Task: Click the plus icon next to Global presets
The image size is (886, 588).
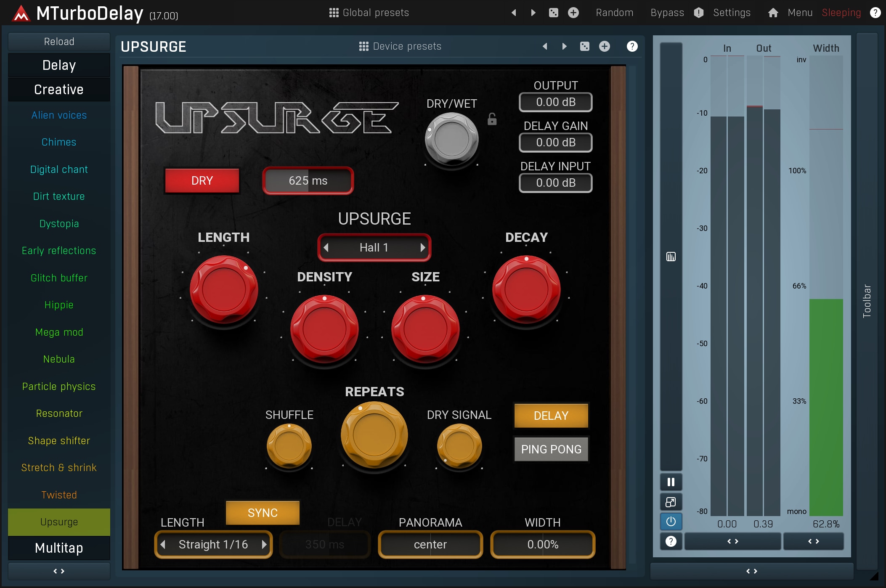Action: pos(573,13)
